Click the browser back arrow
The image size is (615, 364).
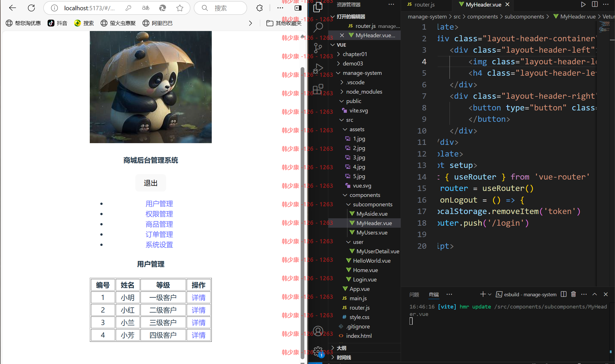12,8
